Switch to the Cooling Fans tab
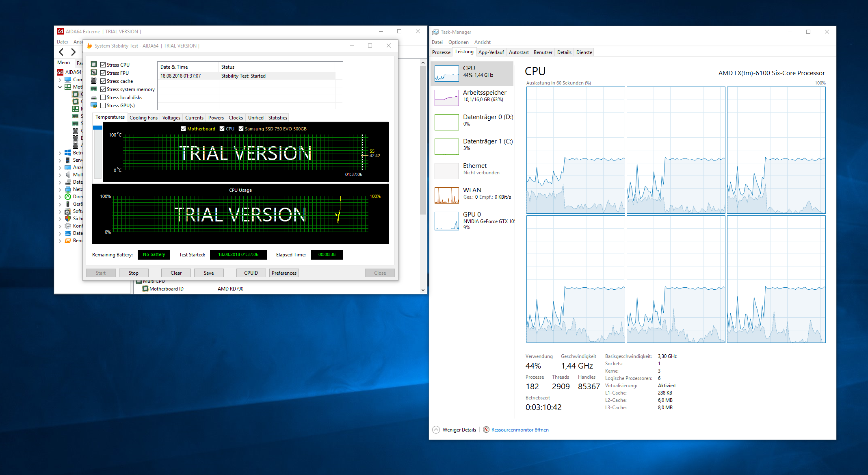The height and width of the screenshot is (475, 868). click(143, 118)
